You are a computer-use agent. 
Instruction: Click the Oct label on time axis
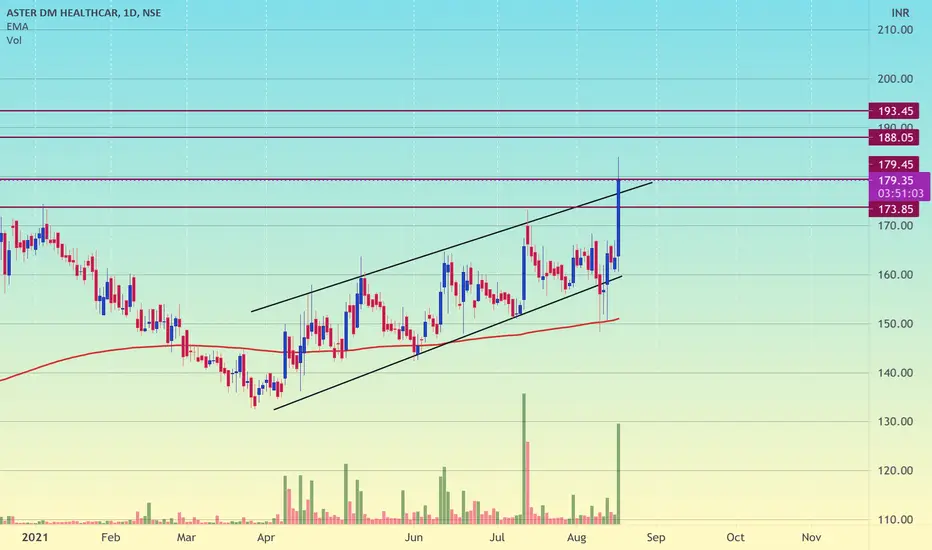(x=735, y=538)
